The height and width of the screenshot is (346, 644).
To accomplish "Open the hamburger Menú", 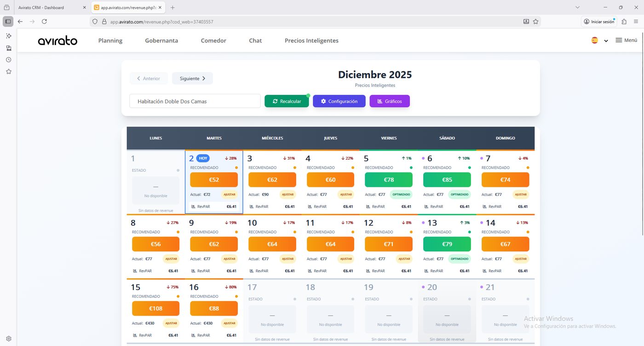I will (x=626, y=40).
